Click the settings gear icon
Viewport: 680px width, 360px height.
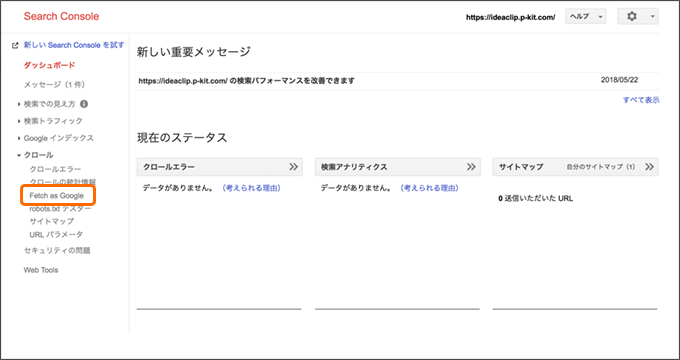632,17
